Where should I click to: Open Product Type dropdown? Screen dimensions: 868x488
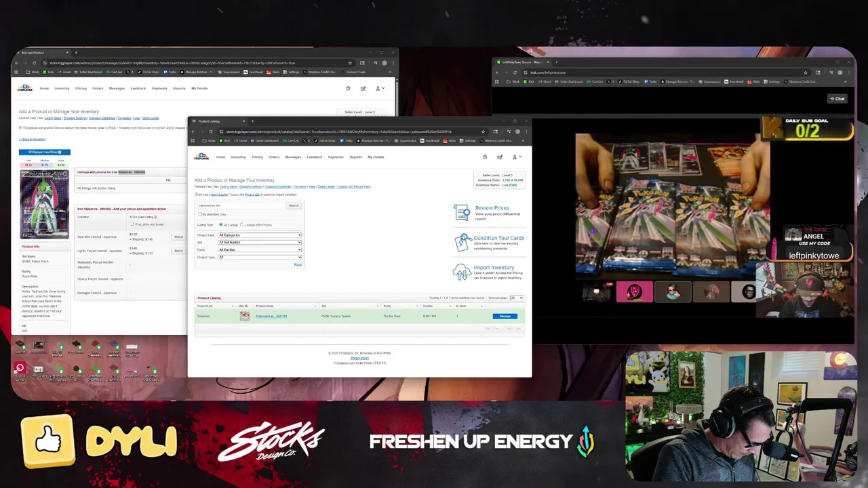point(260,257)
